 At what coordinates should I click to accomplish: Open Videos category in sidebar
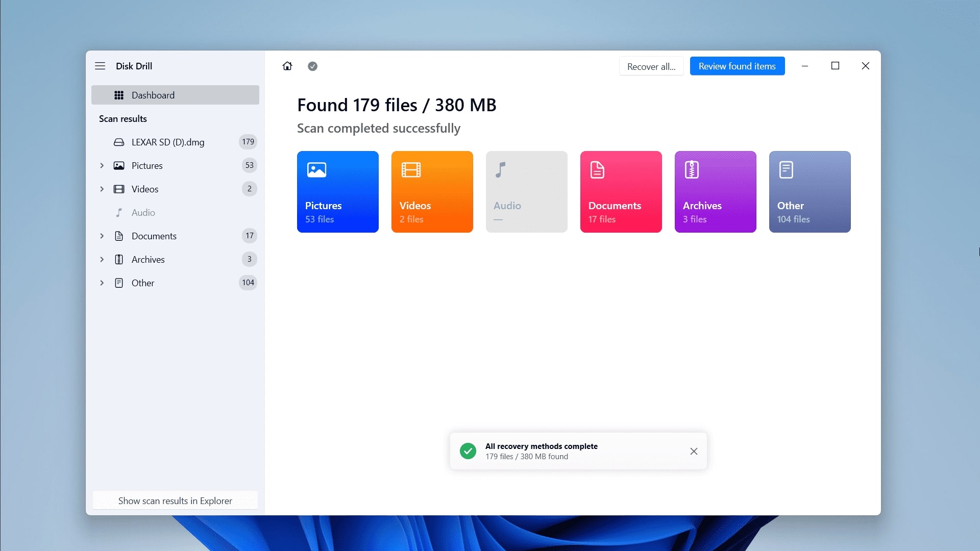click(175, 189)
